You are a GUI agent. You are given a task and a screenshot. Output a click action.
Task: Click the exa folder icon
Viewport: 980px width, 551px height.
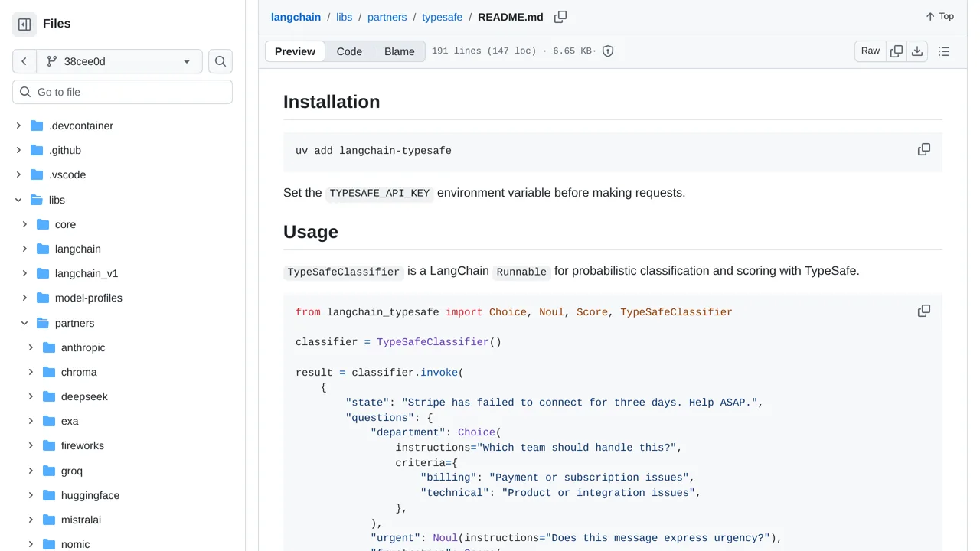pyautogui.click(x=49, y=421)
